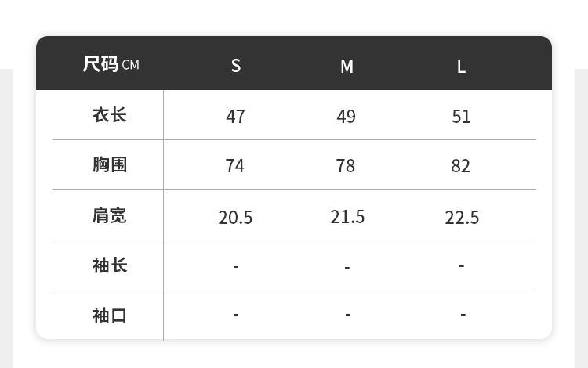Select the S size column header
The image size is (588, 368).
click(x=236, y=66)
